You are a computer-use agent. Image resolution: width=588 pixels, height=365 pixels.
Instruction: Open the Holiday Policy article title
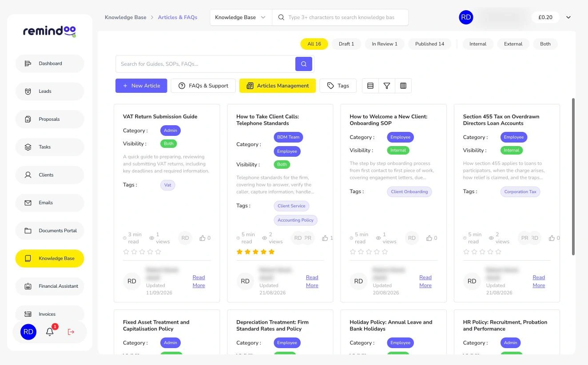(391, 325)
